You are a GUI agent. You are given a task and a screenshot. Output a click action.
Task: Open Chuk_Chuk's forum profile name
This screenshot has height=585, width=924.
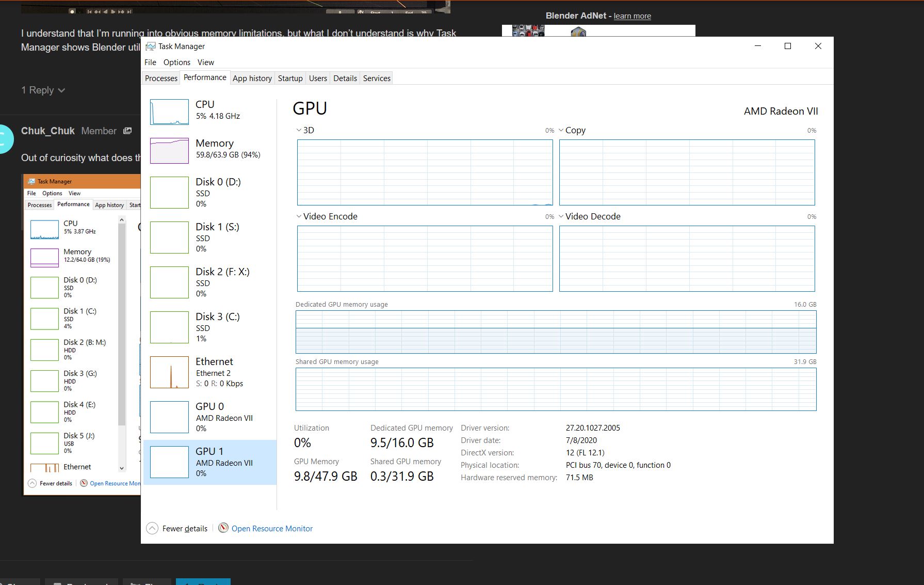click(48, 131)
